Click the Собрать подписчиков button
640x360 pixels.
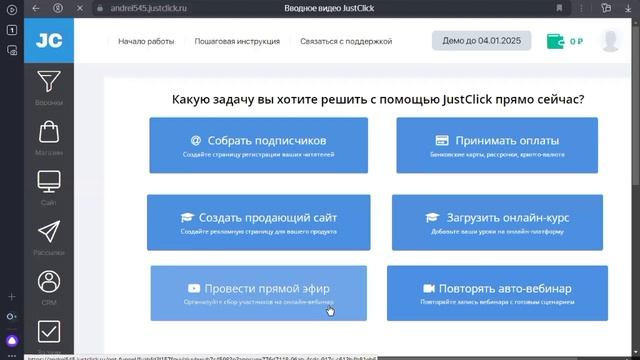[259, 145]
